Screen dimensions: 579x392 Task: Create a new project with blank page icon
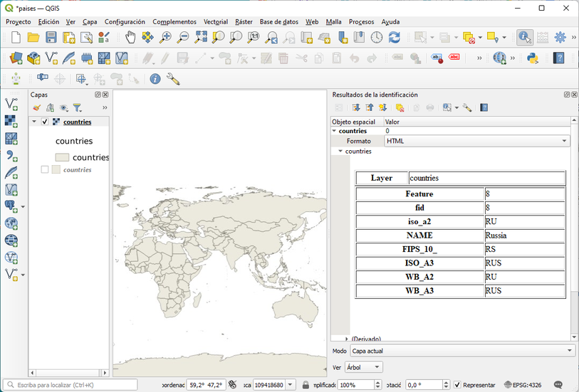tap(16, 37)
